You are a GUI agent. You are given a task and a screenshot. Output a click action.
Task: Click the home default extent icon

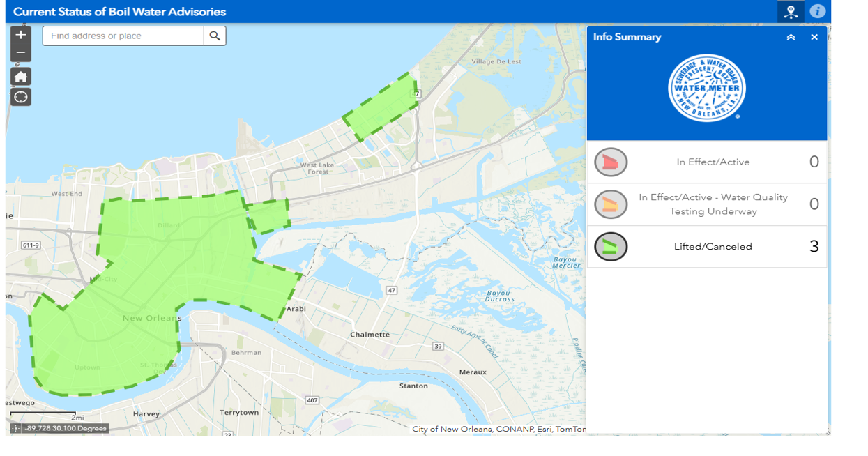(x=21, y=76)
